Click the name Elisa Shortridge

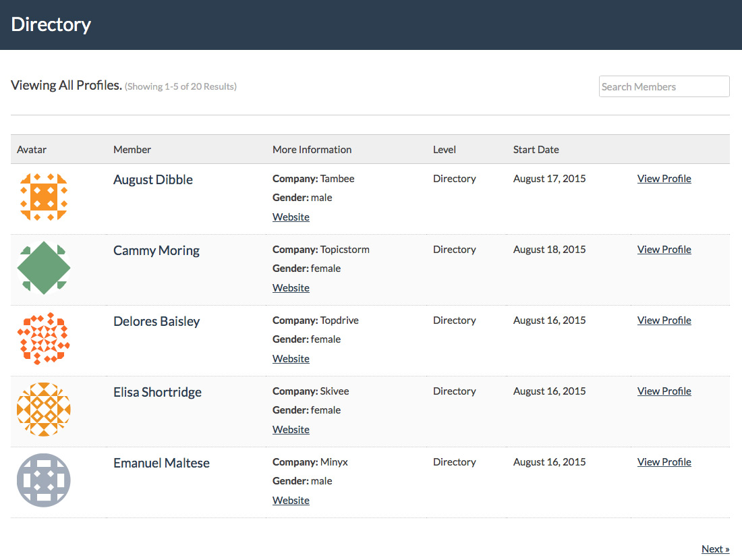(158, 393)
